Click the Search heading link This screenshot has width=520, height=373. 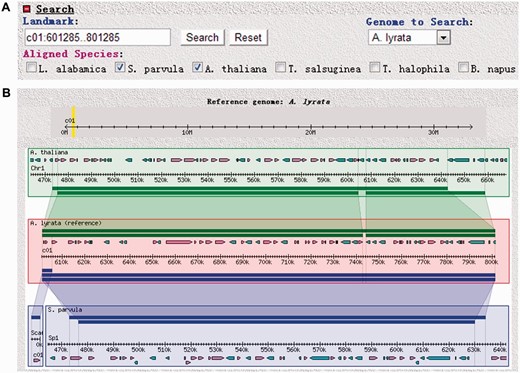point(55,9)
